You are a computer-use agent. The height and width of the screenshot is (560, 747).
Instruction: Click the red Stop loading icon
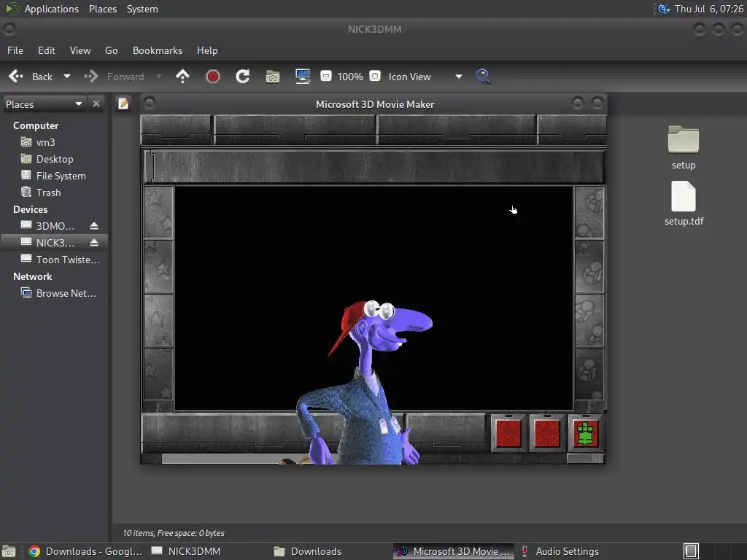pyautogui.click(x=213, y=76)
